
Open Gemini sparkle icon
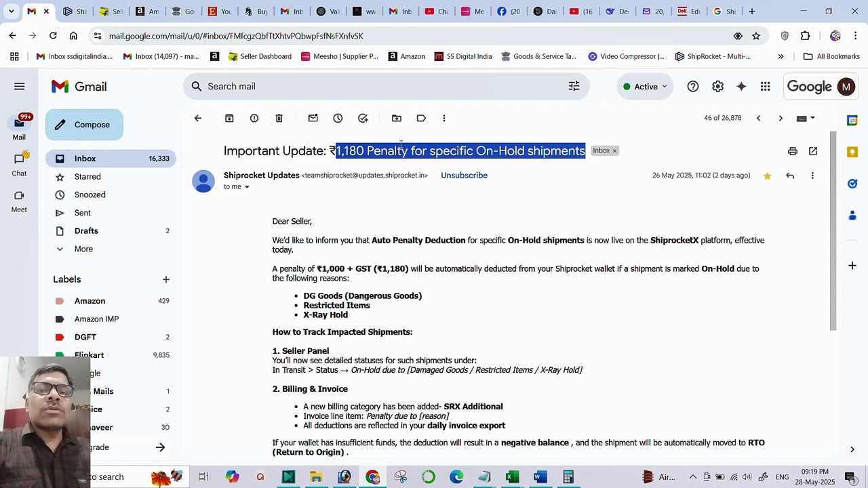tap(741, 86)
